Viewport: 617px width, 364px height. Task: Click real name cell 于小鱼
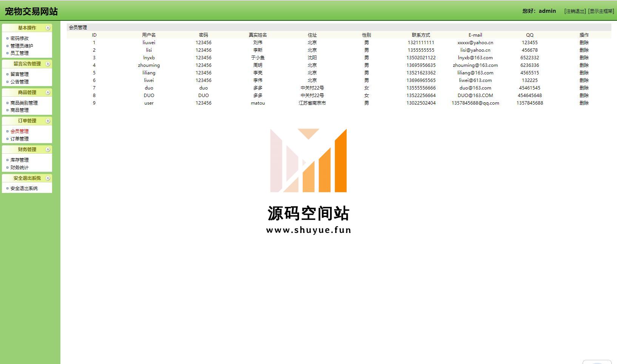pos(258,57)
